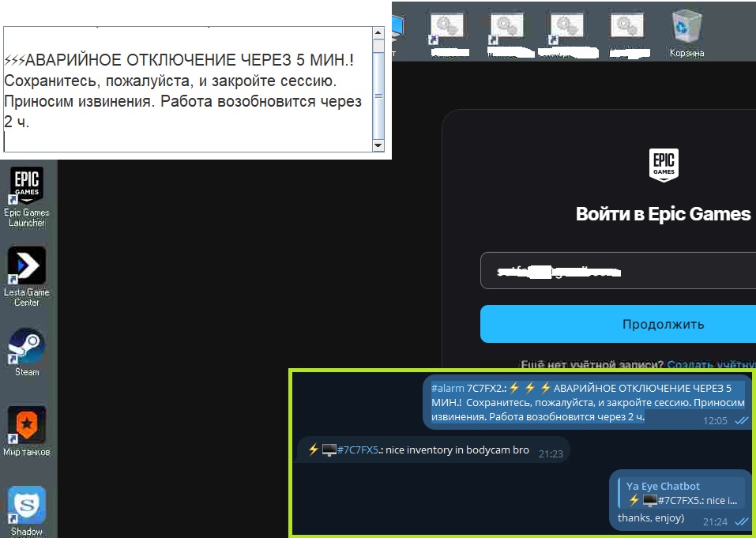Screen dimensions: 756x538
Task: Click the АВАРИЙНОЕ ОТКЛЮЧЕНИЕ text in alert box
Action: [130, 60]
